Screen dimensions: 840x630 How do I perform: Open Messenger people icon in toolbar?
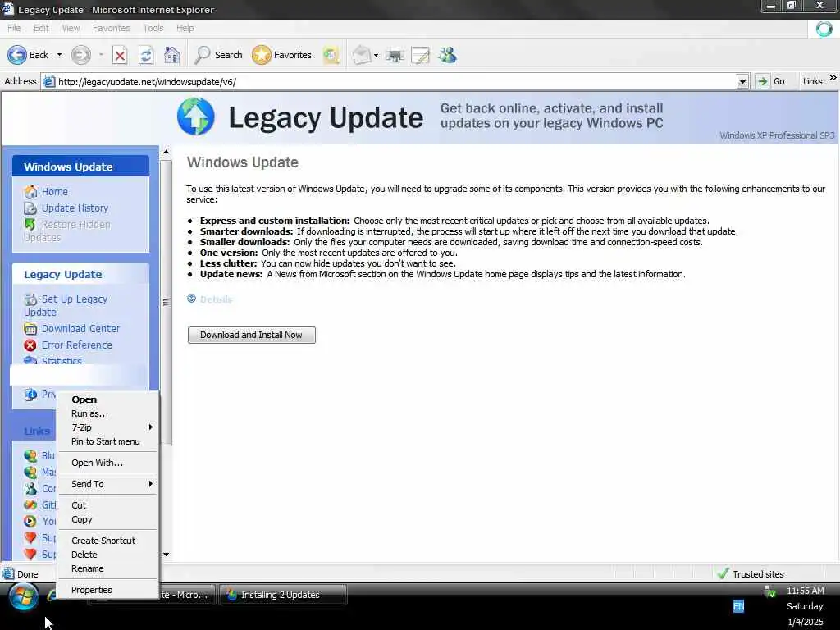coord(447,55)
